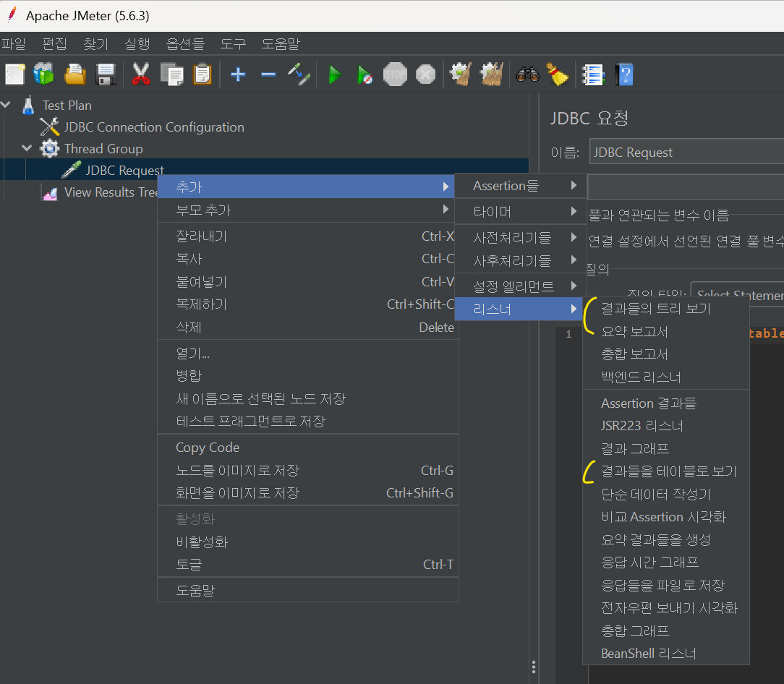This screenshot has height=684, width=784.
Task: Select 요약 보고서 listener
Action: (666, 331)
